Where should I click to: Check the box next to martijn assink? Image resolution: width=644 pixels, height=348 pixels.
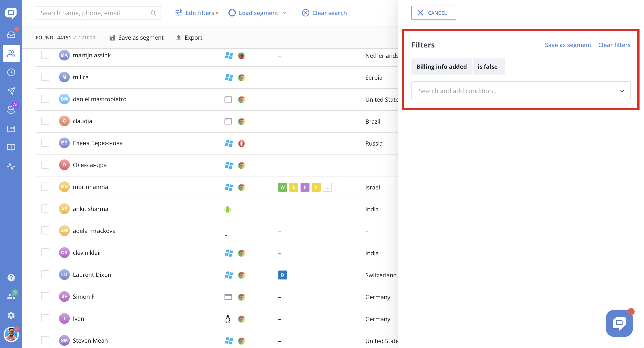pos(45,55)
